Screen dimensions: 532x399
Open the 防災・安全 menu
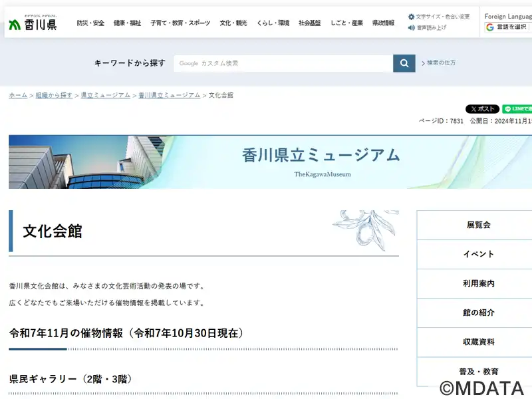click(90, 23)
